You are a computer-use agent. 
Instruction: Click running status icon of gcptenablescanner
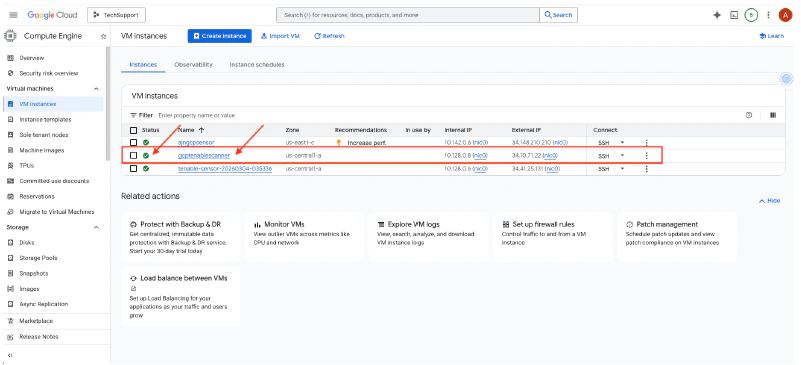pyautogui.click(x=146, y=155)
